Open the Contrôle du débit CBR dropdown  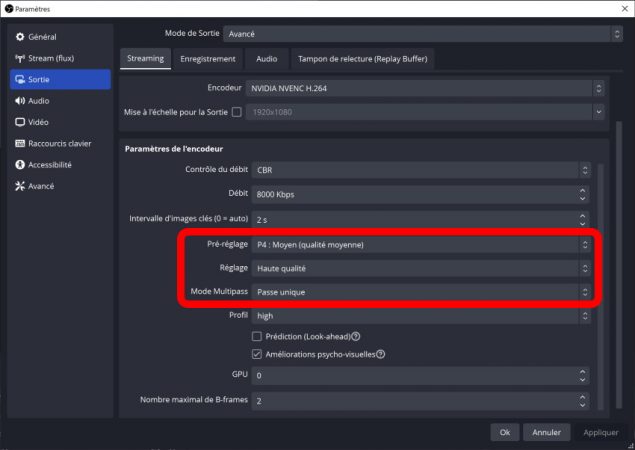(x=421, y=170)
